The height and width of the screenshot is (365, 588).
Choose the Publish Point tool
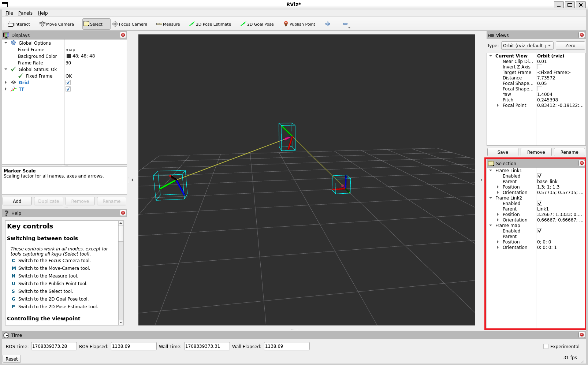coord(299,24)
